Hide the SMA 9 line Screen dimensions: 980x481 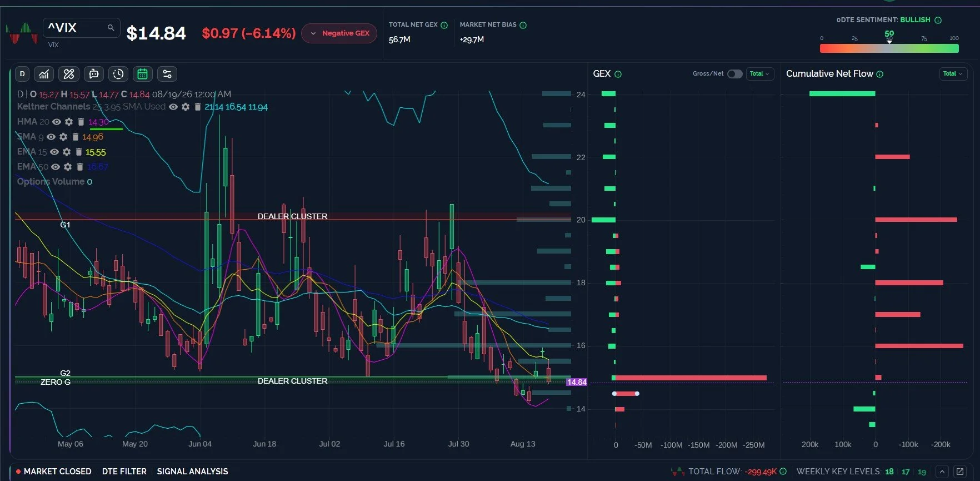51,137
